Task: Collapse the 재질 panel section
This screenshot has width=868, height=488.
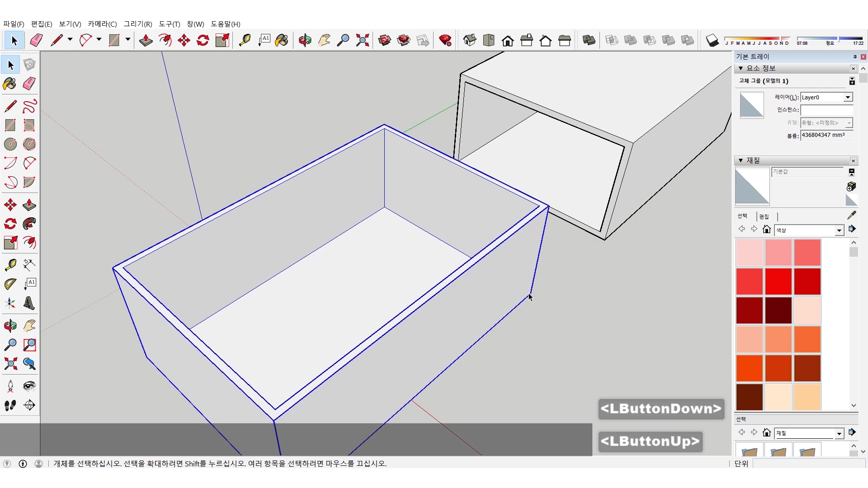Action: coord(741,160)
